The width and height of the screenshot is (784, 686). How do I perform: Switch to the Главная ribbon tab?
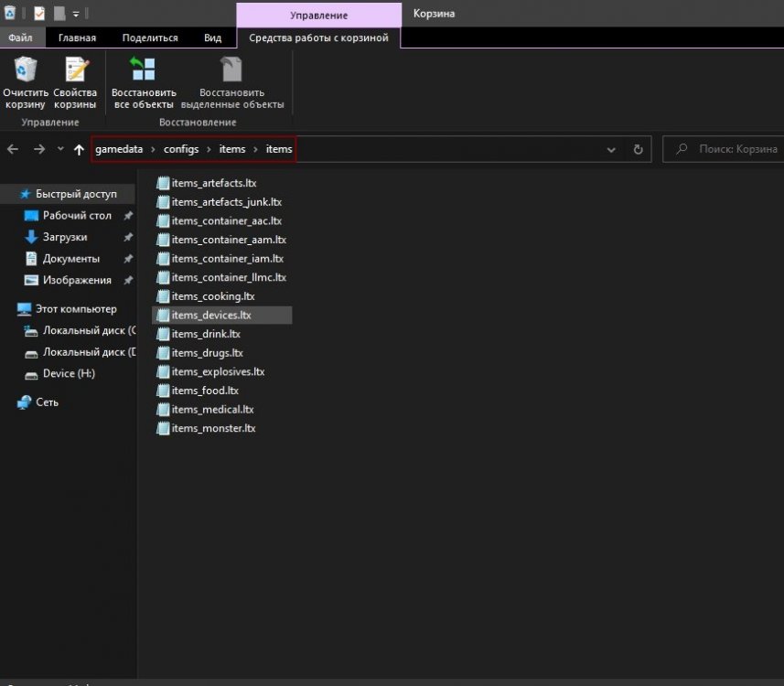tap(77, 38)
